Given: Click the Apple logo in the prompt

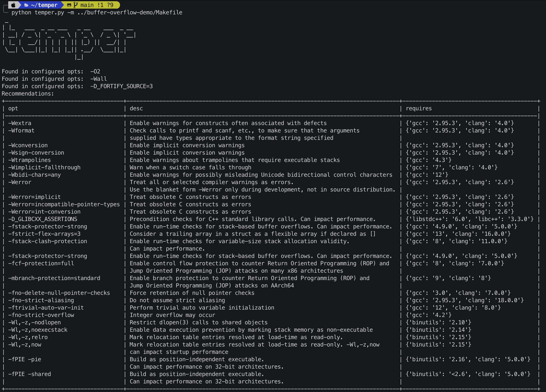Looking at the screenshot, I should pyautogui.click(x=14, y=5).
